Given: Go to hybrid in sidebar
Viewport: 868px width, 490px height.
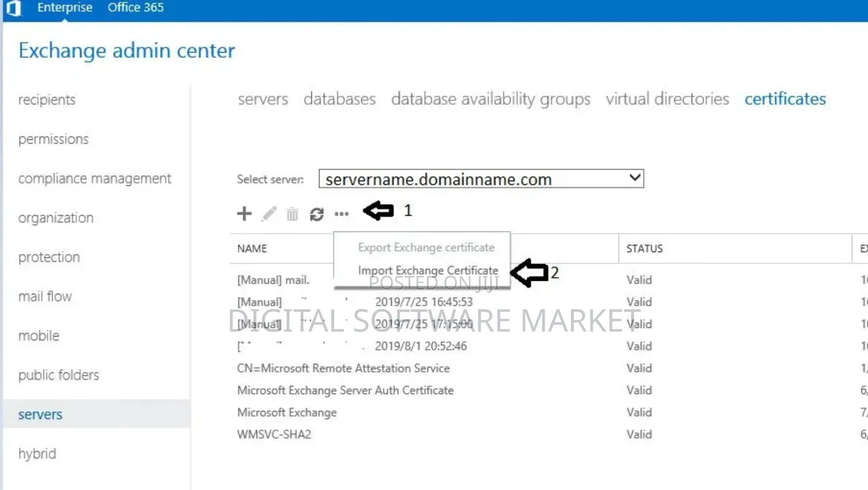Looking at the screenshot, I should tap(37, 454).
